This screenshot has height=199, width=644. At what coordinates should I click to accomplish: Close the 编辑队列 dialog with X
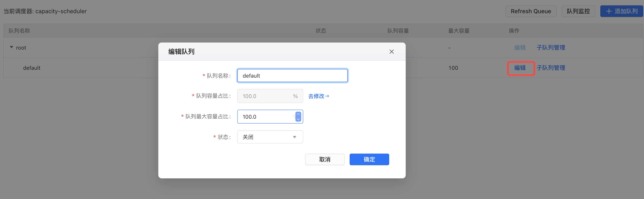tap(391, 52)
